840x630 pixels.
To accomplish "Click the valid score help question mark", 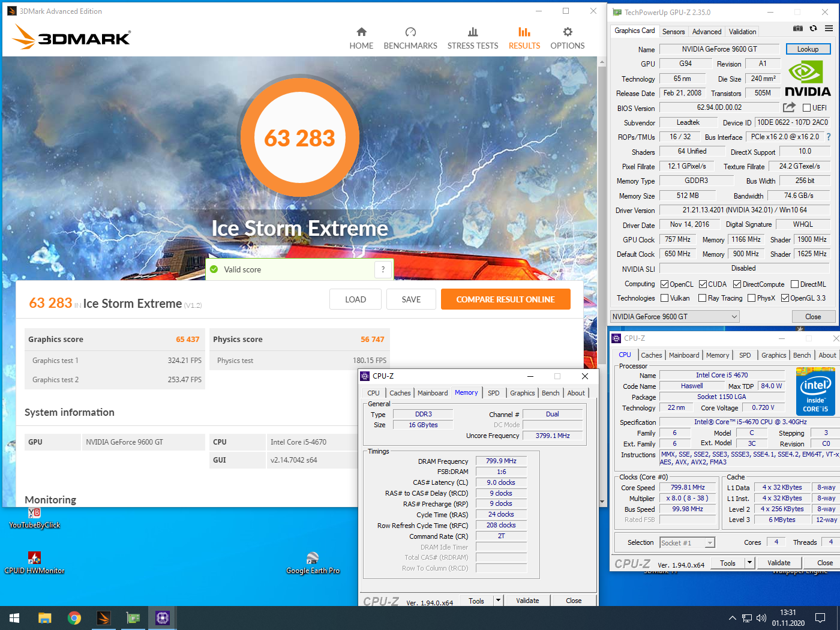I will click(383, 270).
